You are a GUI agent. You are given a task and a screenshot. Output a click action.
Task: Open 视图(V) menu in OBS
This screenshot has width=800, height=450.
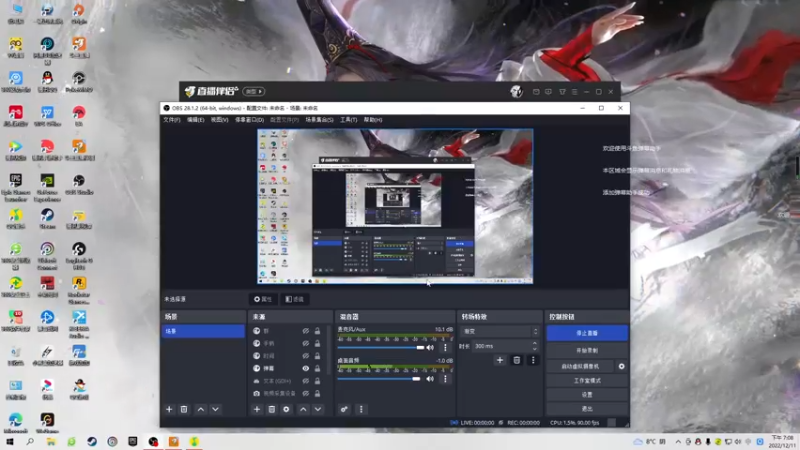(x=219, y=120)
